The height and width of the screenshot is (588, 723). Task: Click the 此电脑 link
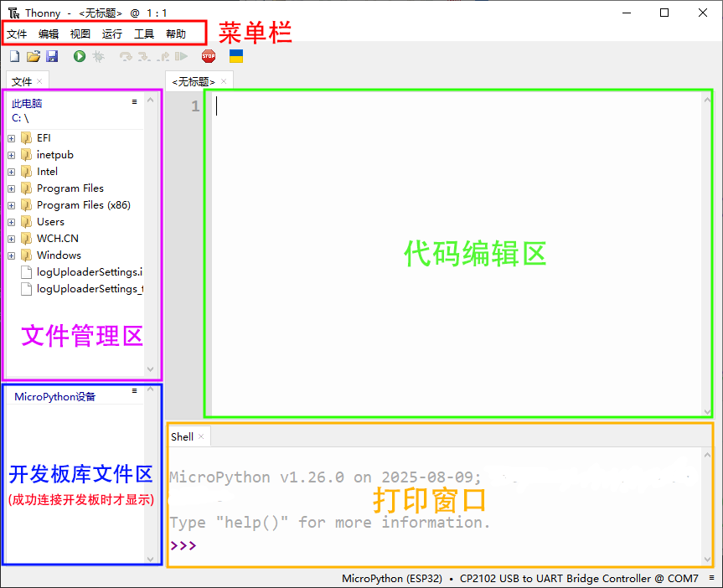tap(27, 103)
